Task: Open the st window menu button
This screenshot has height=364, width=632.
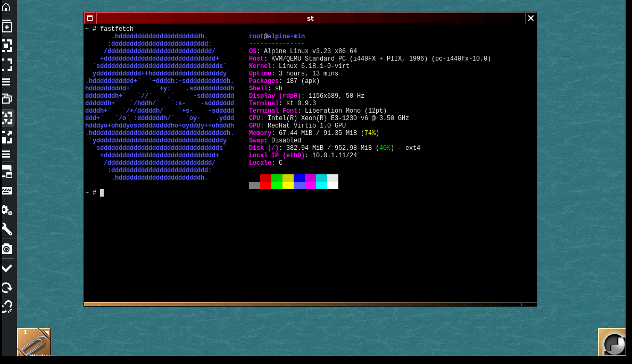Action: pyautogui.click(x=90, y=18)
